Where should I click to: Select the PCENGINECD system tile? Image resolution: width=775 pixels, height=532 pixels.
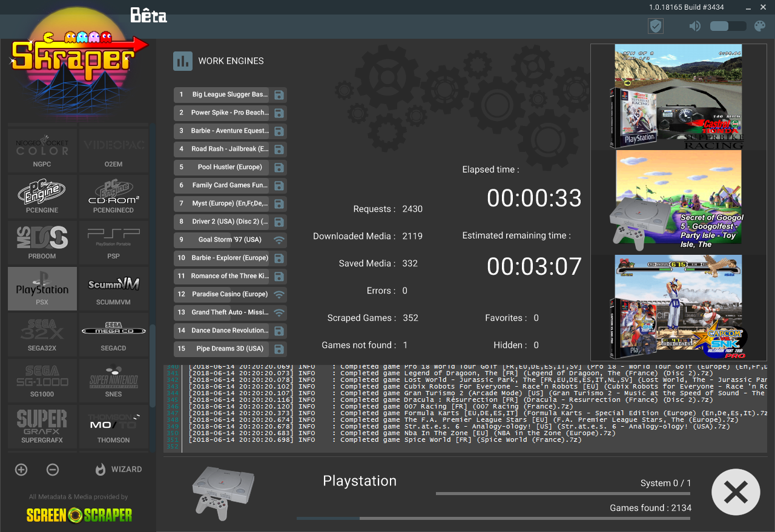(x=114, y=197)
